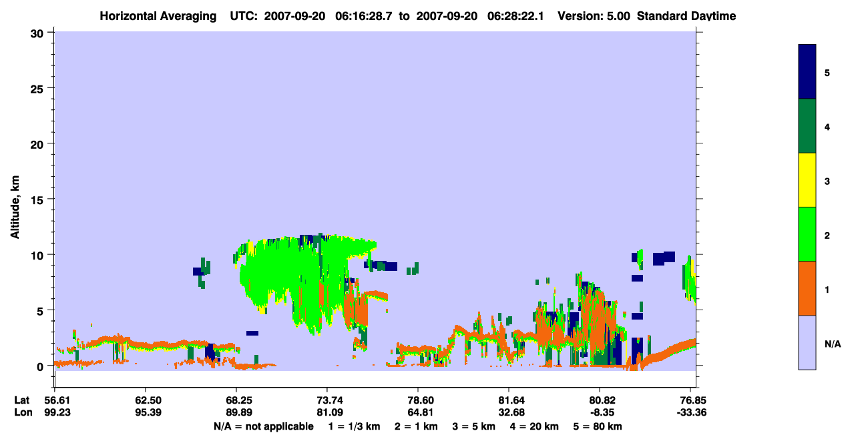Click the lavender N/A colorbar segment

(x=807, y=342)
